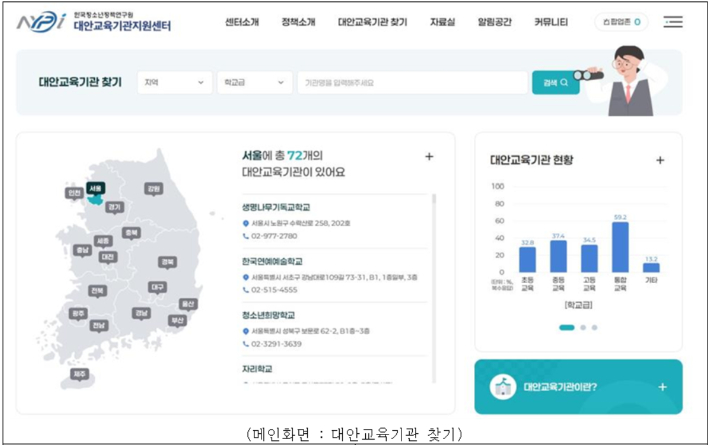Select the 경남 marker on the map

coord(141,313)
